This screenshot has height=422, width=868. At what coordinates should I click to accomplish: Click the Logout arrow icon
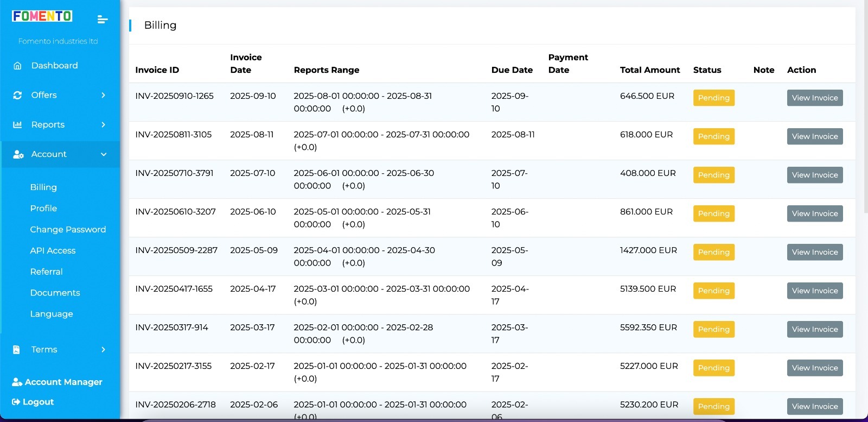(x=16, y=402)
